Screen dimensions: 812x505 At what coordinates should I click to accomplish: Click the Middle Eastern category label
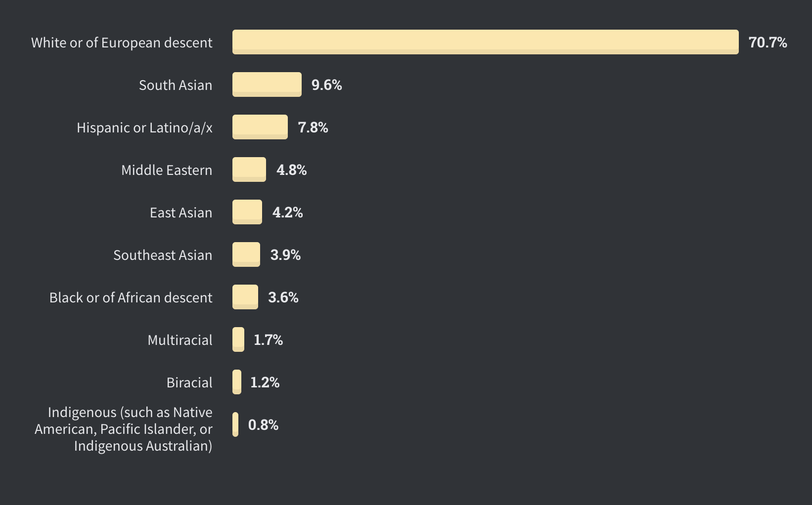point(167,170)
